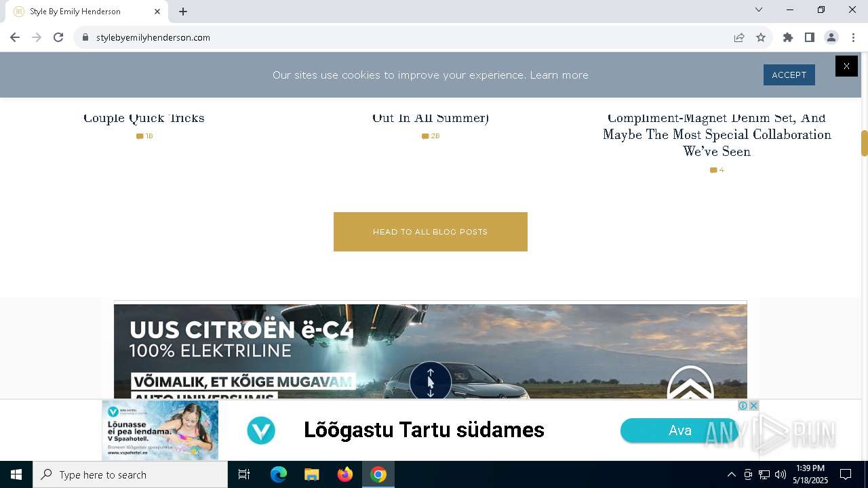The height and width of the screenshot is (488, 868).
Task: Click the Windows taskbar search box
Action: coord(130,474)
